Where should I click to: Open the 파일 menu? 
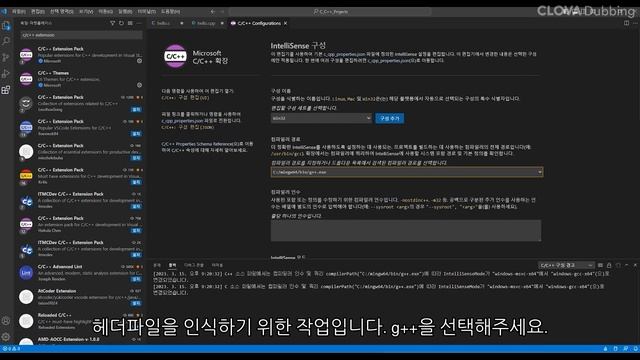(x=19, y=11)
